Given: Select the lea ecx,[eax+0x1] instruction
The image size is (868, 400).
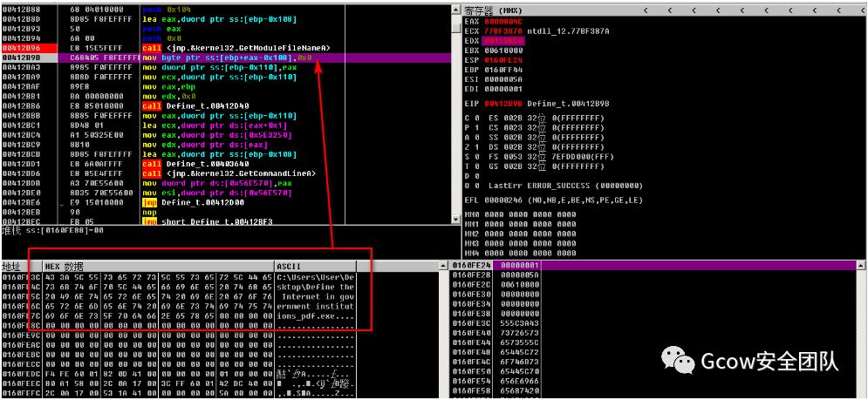Looking at the screenshot, I should [x=215, y=125].
